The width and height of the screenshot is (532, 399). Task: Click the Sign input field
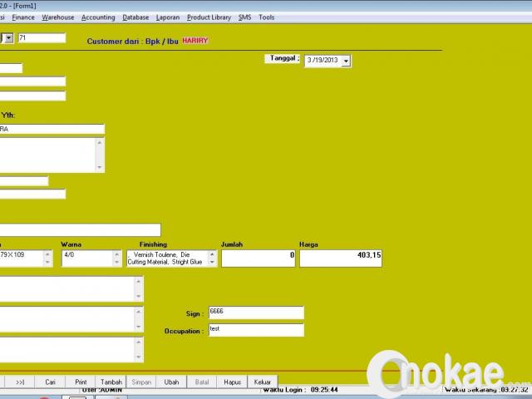pyautogui.click(x=255, y=313)
